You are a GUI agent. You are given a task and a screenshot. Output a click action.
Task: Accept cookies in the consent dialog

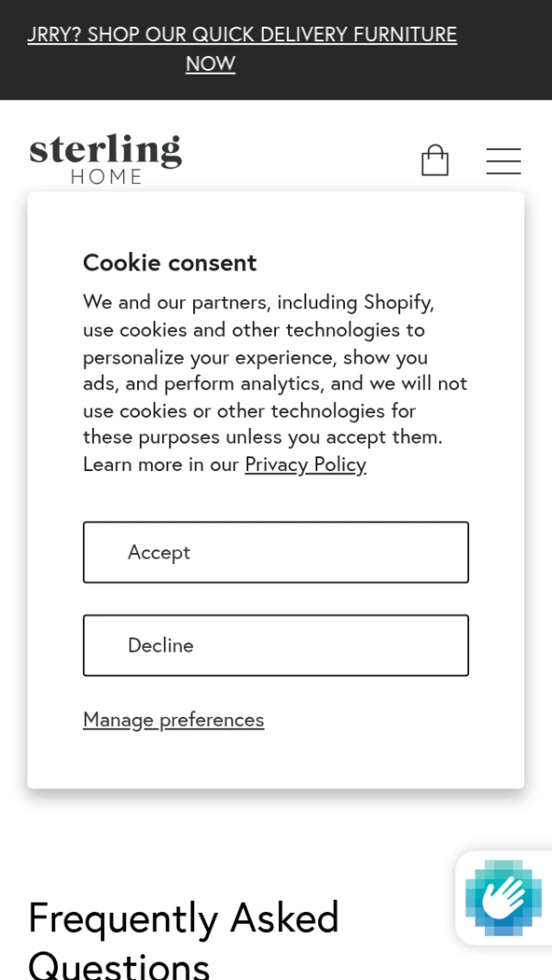click(x=276, y=552)
